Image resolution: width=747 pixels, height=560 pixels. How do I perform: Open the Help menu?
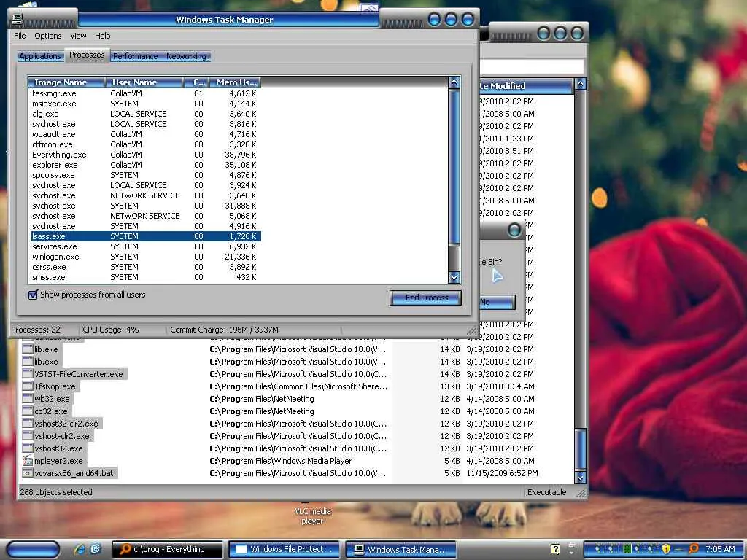tap(102, 36)
